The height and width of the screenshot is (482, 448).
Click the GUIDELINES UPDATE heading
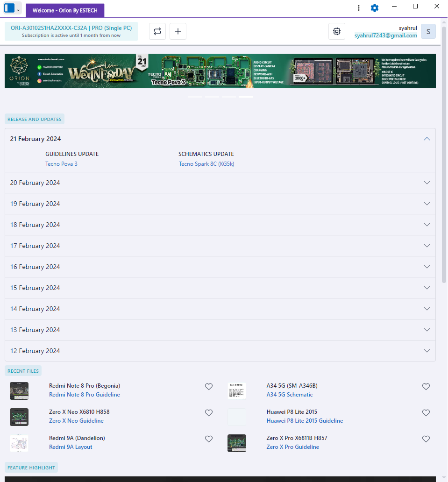tap(72, 154)
